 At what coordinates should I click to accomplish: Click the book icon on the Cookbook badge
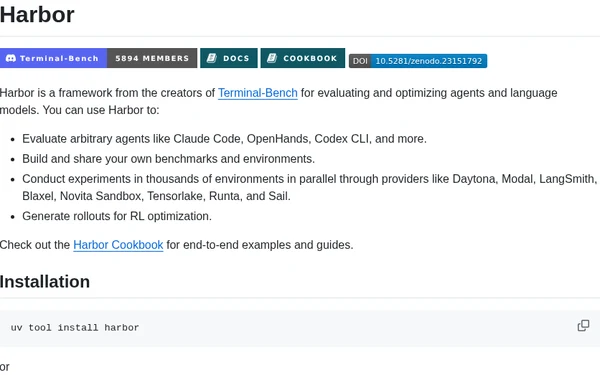[x=272, y=58]
